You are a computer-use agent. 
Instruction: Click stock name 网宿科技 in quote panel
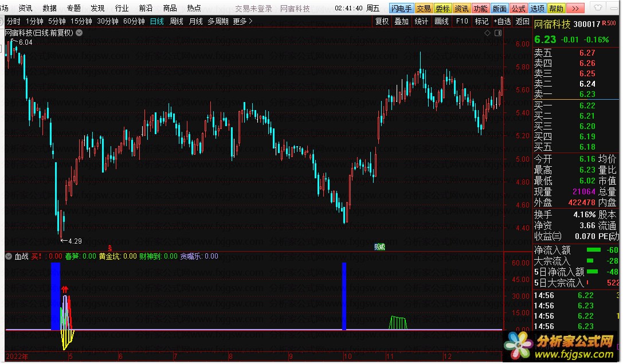click(553, 25)
